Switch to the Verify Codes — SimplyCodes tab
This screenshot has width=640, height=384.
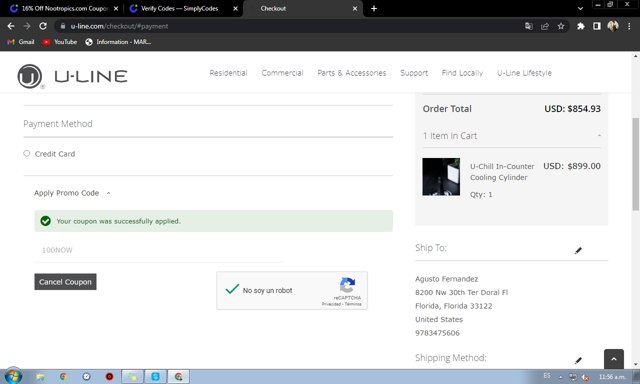click(180, 9)
